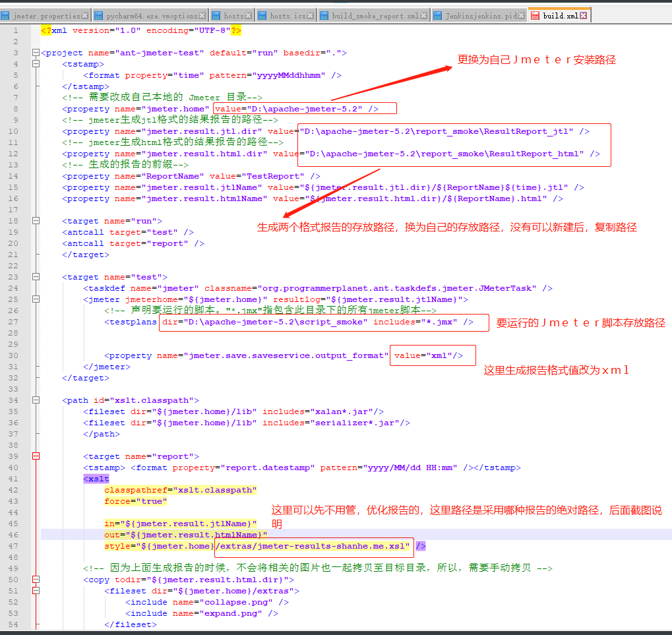Image resolution: width=672 pixels, height=635 pixels.
Task: Click line number 46 in the margin
Action: 13,535
